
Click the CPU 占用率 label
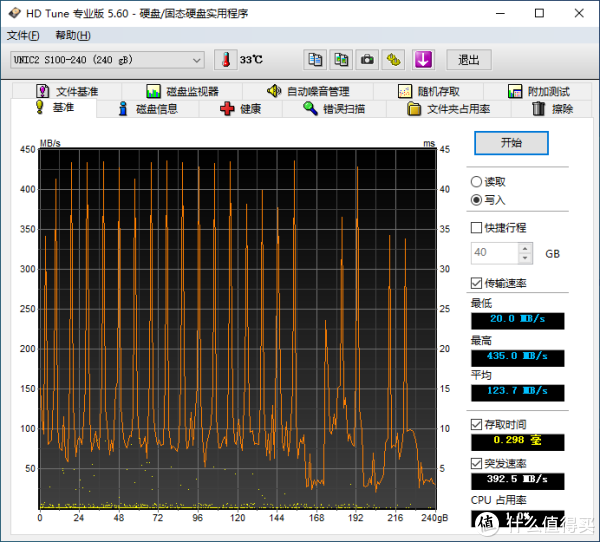(498, 500)
